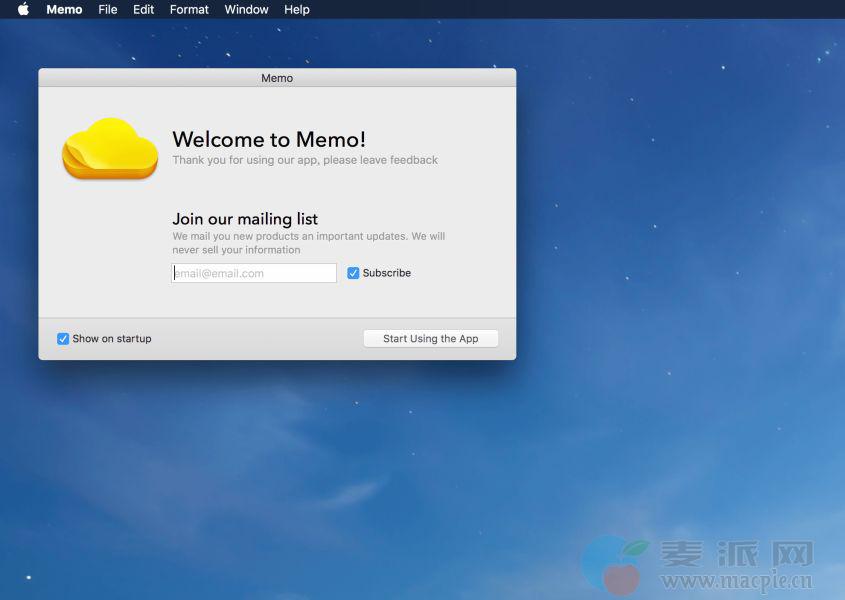The width and height of the screenshot is (845, 600).
Task: Click the 麦派网 watermark text
Action: tap(735, 553)
